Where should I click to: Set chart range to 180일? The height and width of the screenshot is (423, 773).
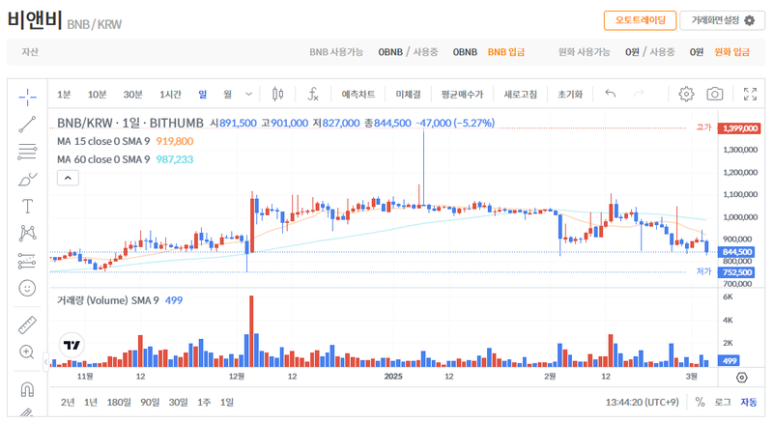click(119, 402)
